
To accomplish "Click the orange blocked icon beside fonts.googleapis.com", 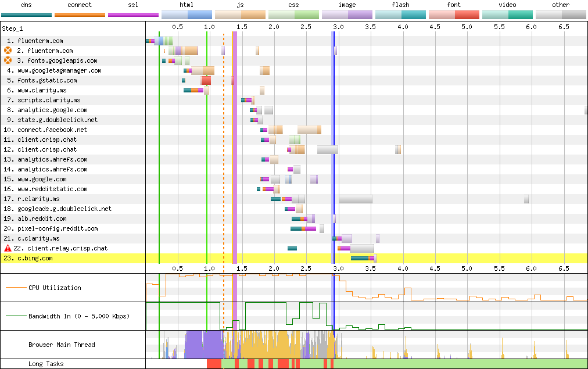I will point(8,60).
